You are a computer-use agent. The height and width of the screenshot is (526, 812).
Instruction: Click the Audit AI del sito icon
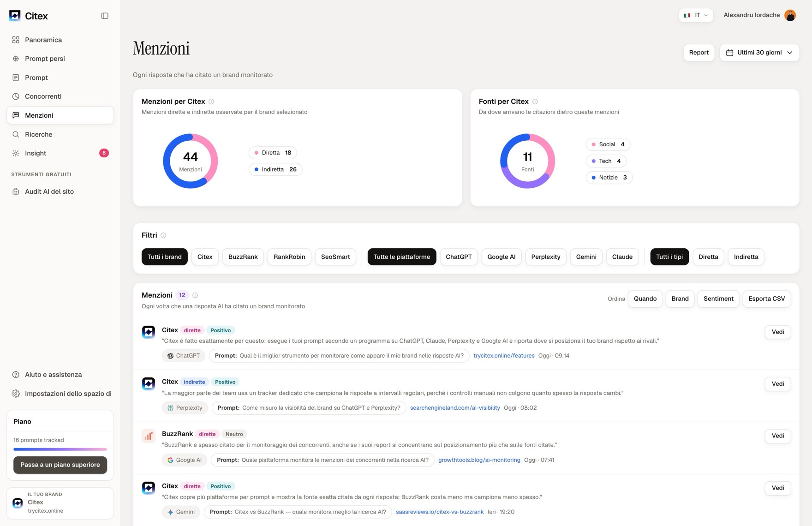tap(16, 191)
